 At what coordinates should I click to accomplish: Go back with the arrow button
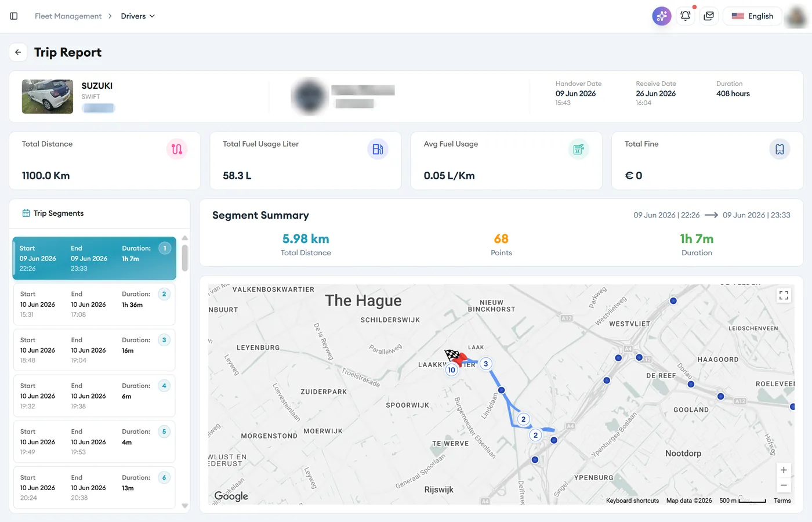tap(18, 52)
